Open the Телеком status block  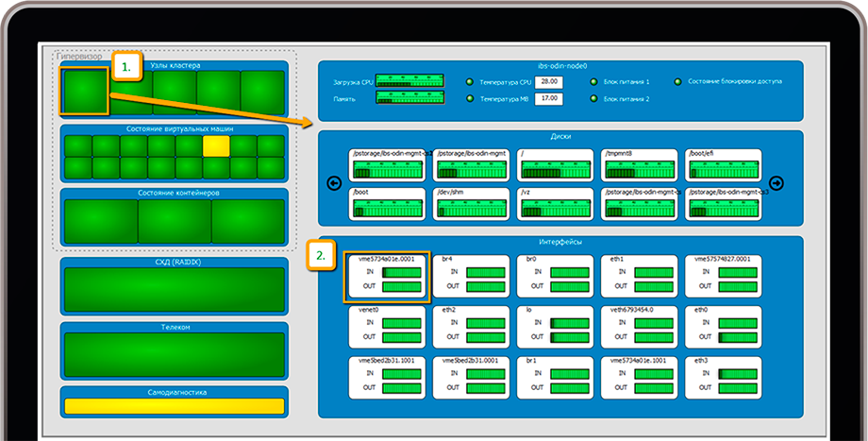[x=174, y=353]
